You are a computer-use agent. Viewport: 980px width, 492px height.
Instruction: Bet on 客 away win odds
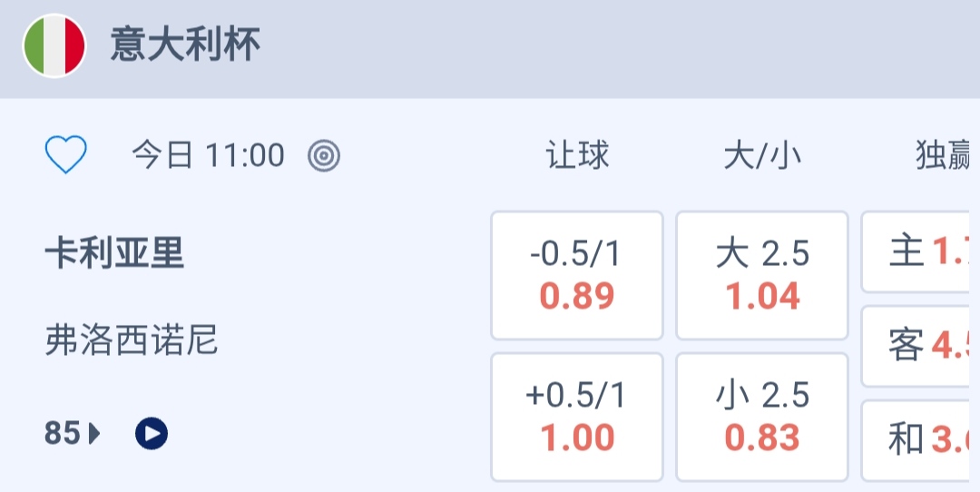pyautogui.click(x=920, y=346)
